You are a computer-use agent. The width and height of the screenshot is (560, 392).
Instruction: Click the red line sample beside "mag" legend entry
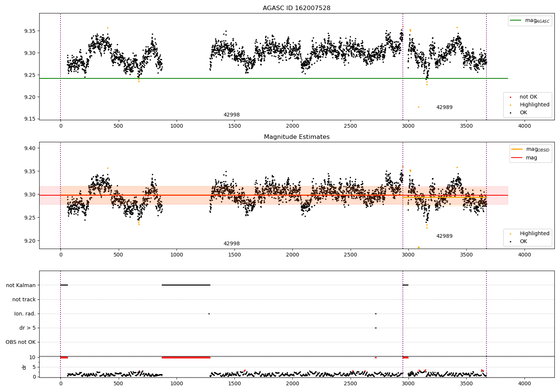[x=517, y=158]
